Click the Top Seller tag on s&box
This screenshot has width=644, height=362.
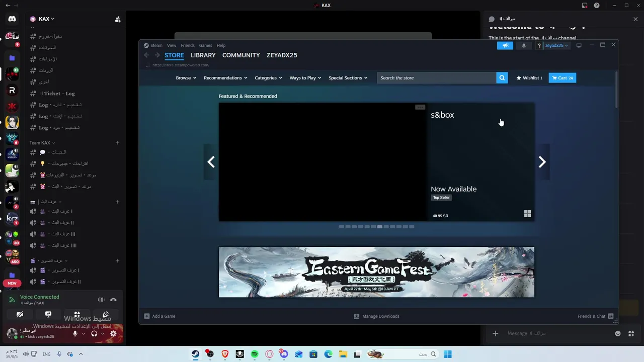tap(441, 198)
